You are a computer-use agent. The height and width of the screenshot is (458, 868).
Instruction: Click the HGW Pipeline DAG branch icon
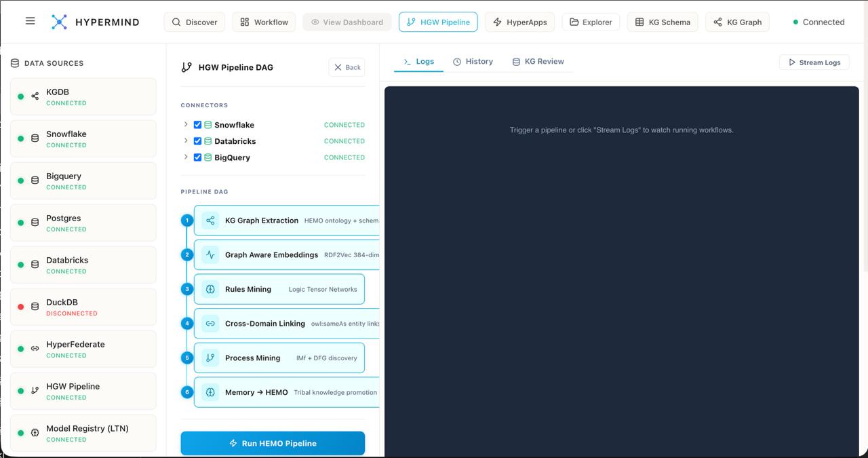pos(186,67)
